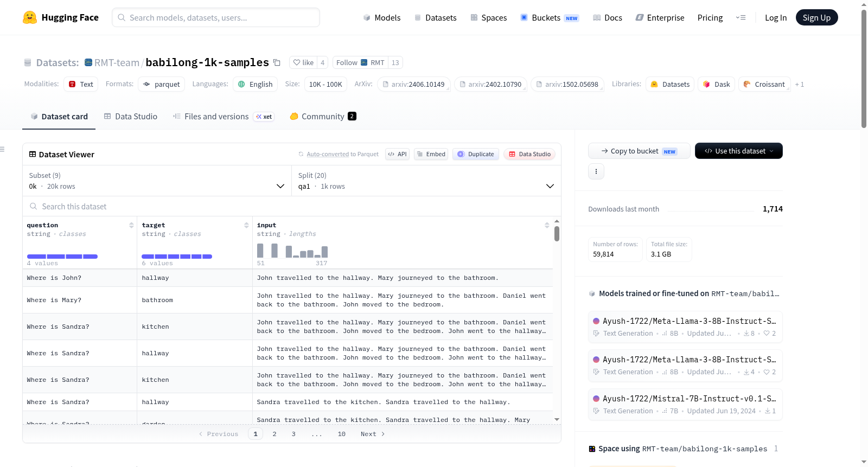Switch to the Data Studio tab
The width and height of the screenshot is (868, 467).
pyautogui.click(x=130, y=116)
